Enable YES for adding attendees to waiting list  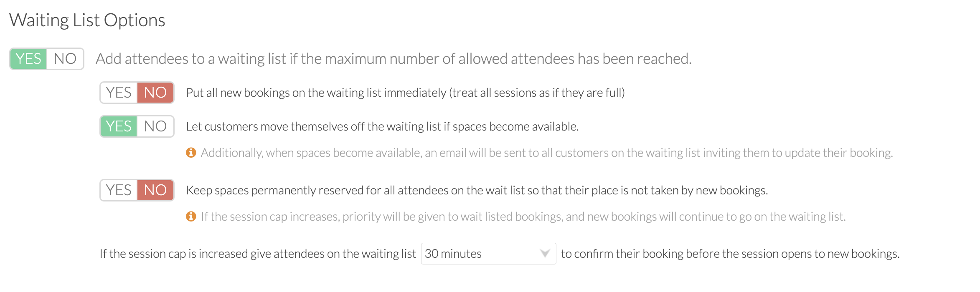coord(28,59)
